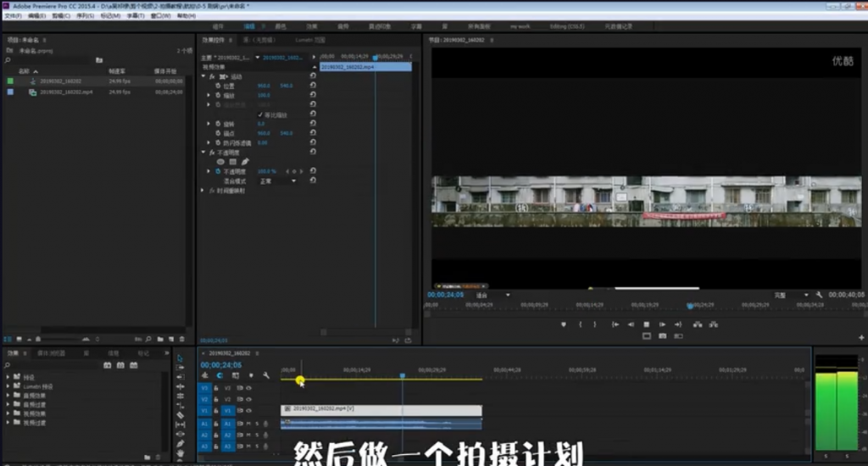Viewport: 868px width, 466px height.
Task: Click the 00;00;24;05 timeline timecode field
Action: 220,365
